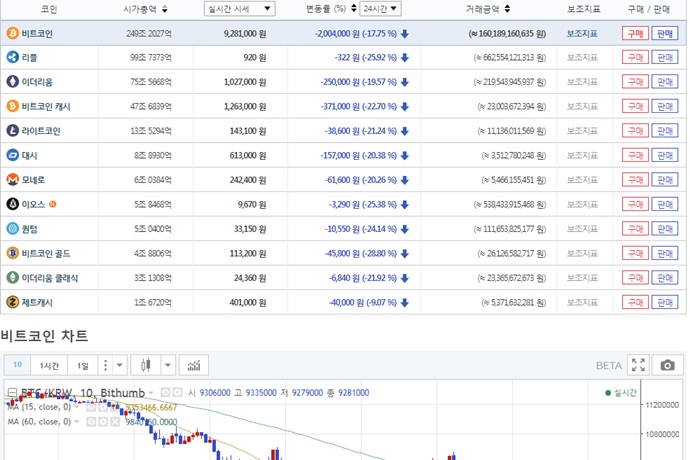Click the Monero (모네로) coin icon
Viewport: 690px width, 460px height.
coord(12,180)
